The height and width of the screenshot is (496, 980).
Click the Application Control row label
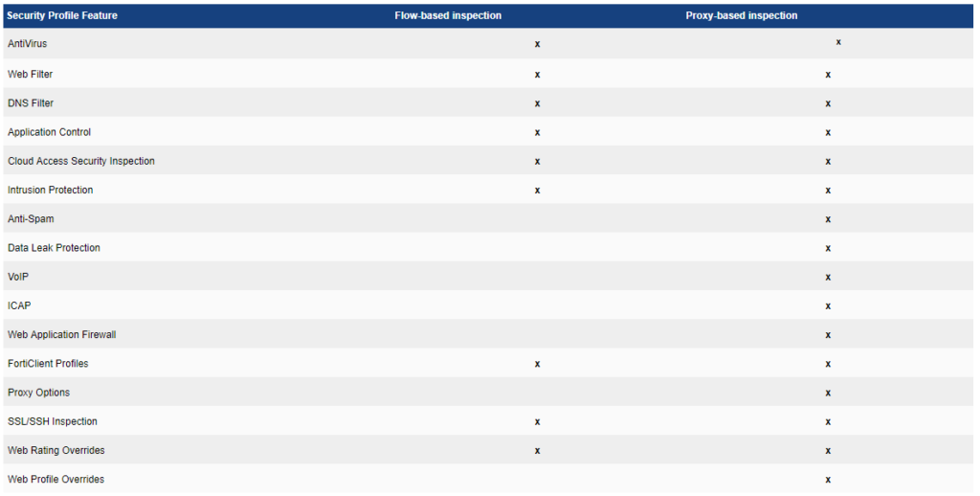(50, 132)
